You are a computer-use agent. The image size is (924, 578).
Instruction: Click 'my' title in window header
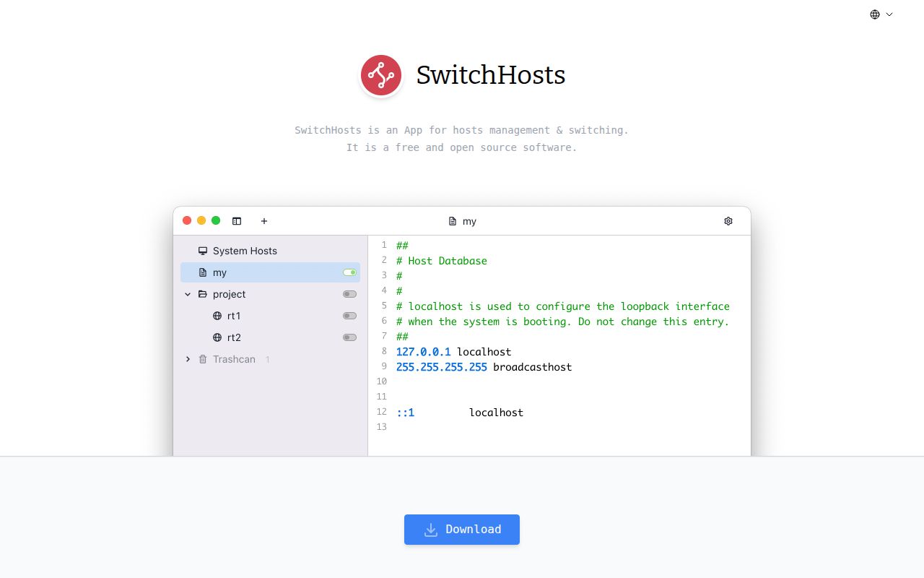click(470, 221)
